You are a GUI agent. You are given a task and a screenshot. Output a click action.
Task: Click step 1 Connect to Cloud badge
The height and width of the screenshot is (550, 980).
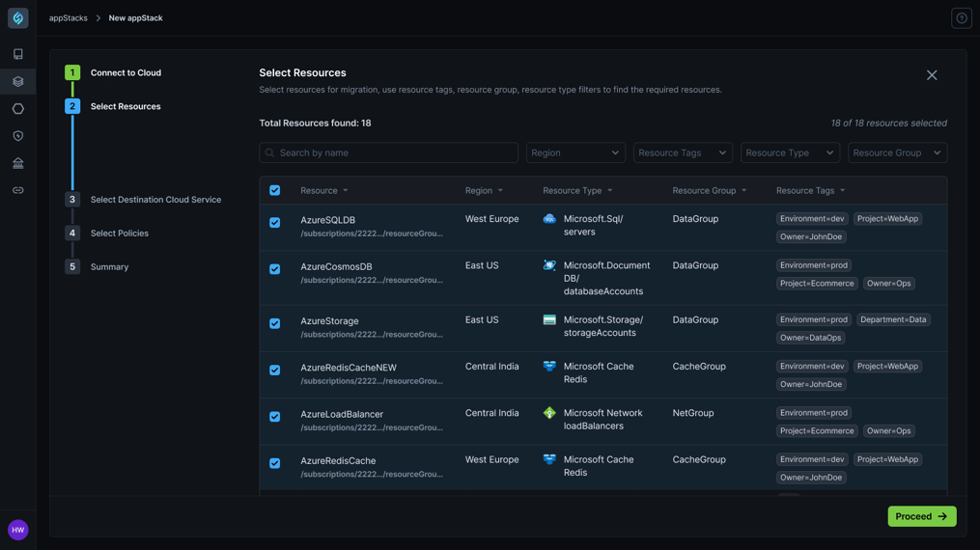point(72,72)
